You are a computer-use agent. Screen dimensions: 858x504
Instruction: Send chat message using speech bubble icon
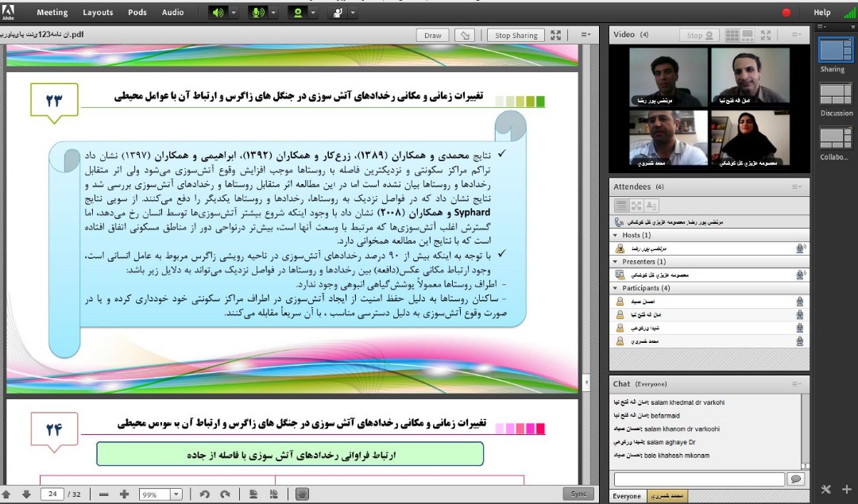[795, 479]
